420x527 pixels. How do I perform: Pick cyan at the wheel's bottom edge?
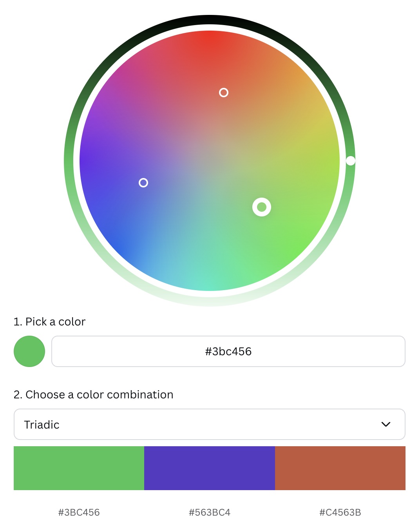click(x=210, y=285)
